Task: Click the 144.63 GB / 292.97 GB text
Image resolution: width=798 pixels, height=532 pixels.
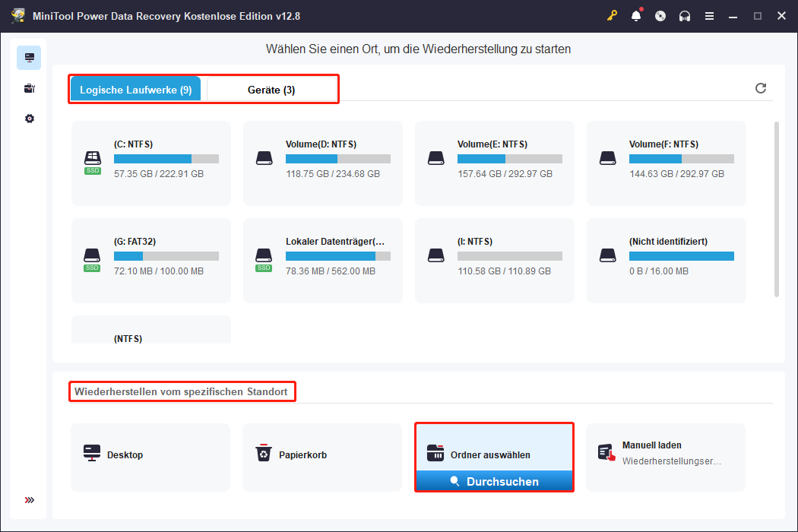Action: click(676, 173)
